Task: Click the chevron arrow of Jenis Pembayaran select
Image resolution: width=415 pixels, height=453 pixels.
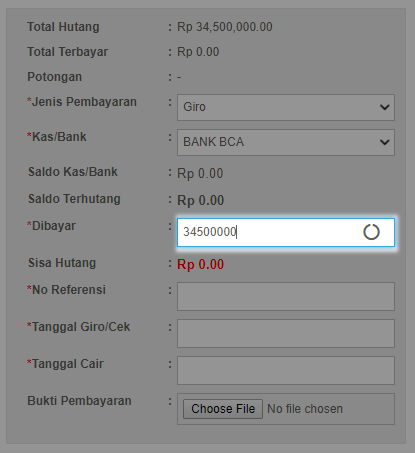Action: click(385, 107)
